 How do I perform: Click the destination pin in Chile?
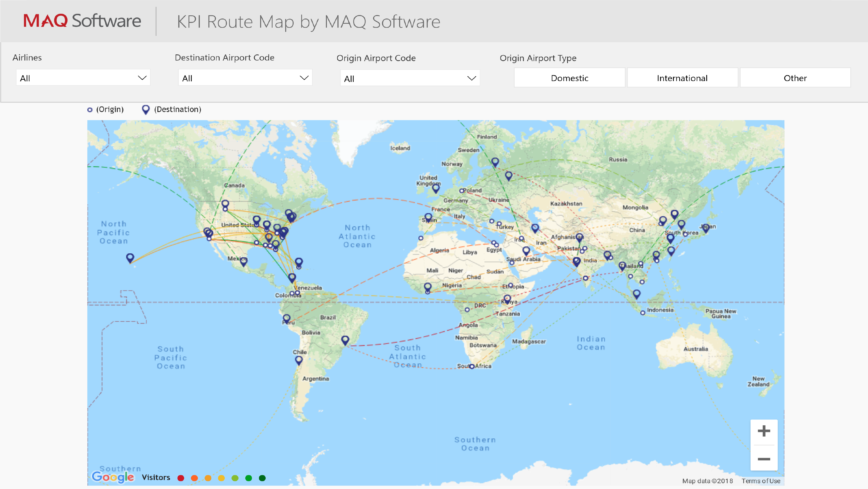[x=299, y=360]
